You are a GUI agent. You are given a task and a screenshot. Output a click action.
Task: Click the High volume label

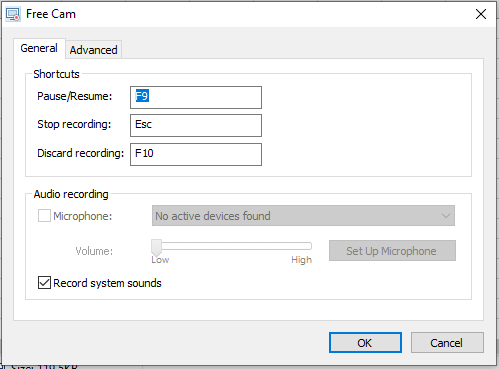click(301, 260)
